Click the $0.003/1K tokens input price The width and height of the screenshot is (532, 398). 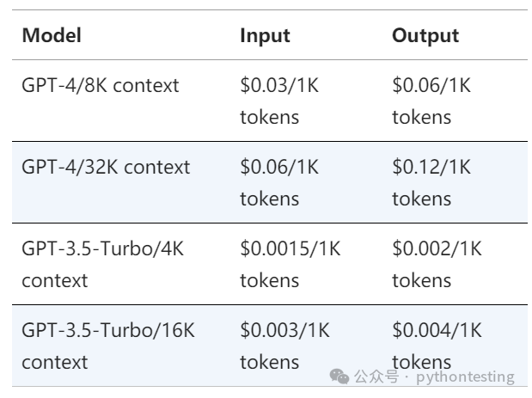(x=284, y=346)
